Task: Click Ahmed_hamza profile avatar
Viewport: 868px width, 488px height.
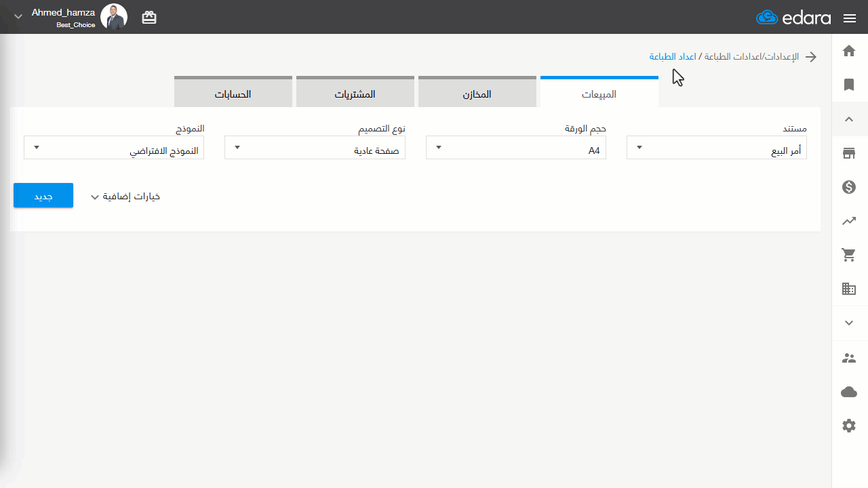Action: click(x=114, y=17)
